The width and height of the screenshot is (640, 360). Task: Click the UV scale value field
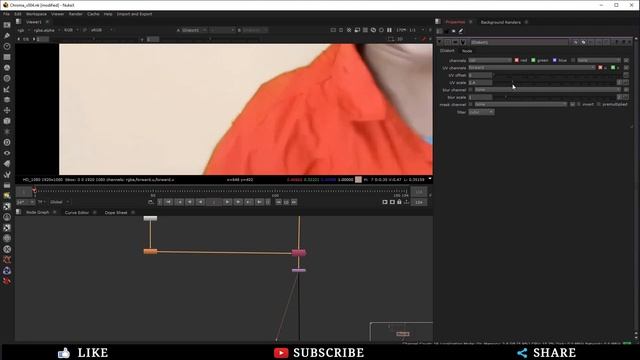pyautogui.click(x=480, y=82)
